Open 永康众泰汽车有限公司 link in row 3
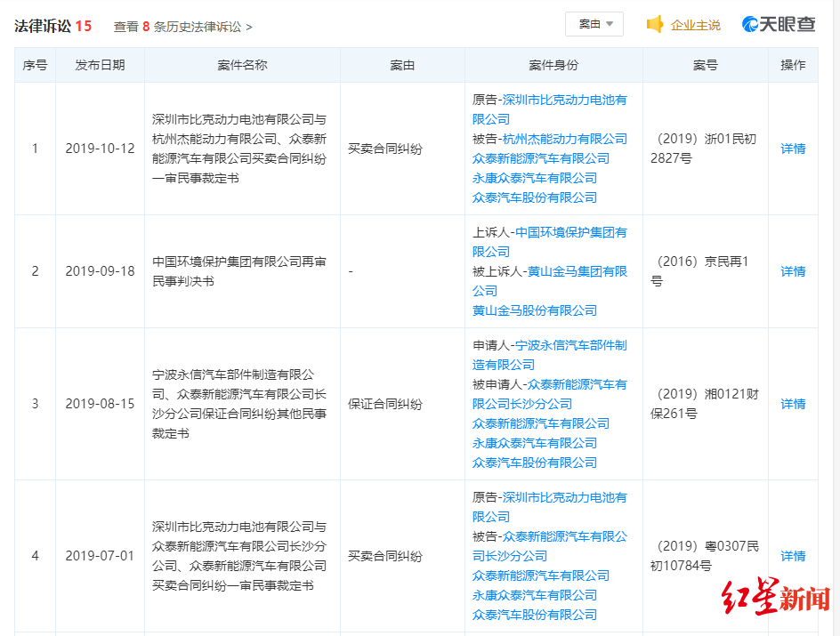The height and width of the screenshot is (636, 840). click(x=535, y=443)
